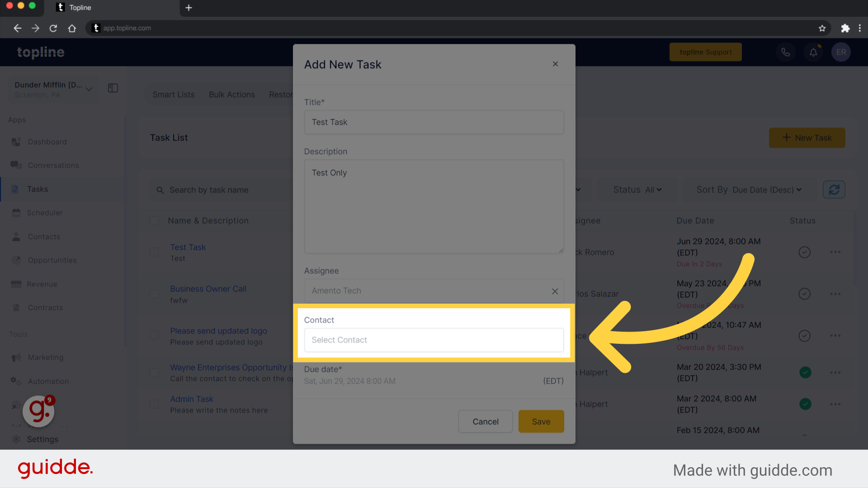Click the browser forward arrow
The height and width of the screenshot is (488, 868).
[35, 28]
